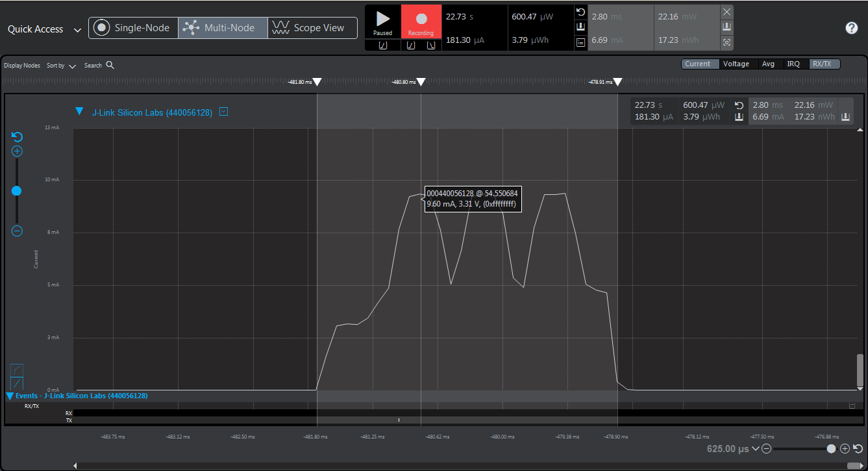
Task: Expand the Quick Access menu
Action: pyautogui.click(x=44, y=29)
